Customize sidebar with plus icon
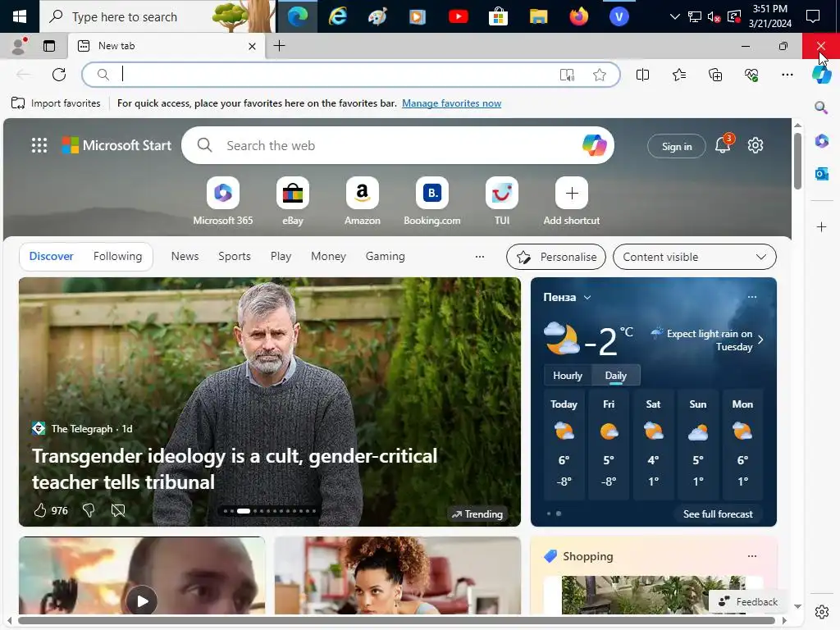840x630 pixels. [x=821, y=227]
